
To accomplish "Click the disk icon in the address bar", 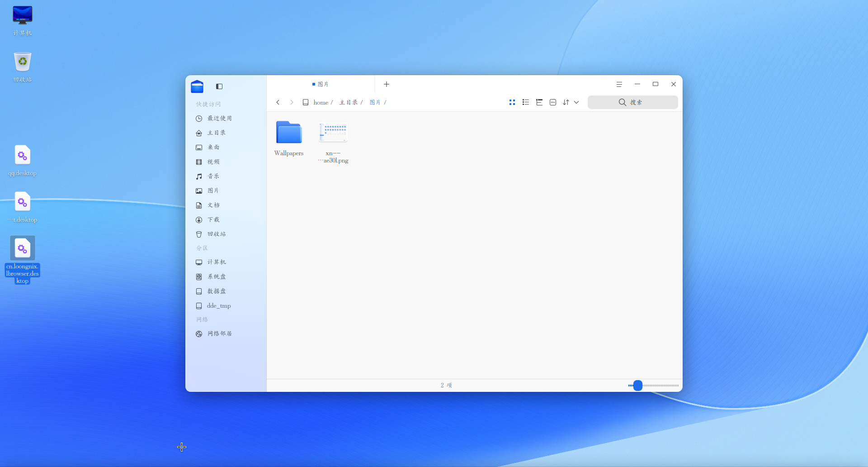I will coord(306,102).
